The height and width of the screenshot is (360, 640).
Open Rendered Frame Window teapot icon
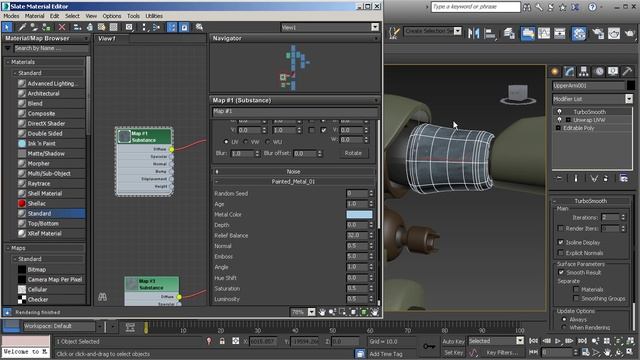tap(614, 33)
